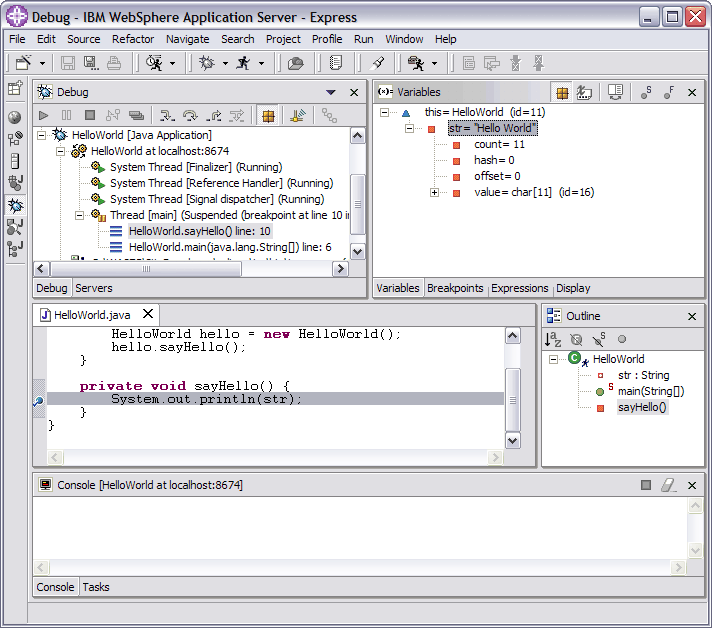Switch to Java Type Hierarchy perspective icon

[x=15, y=249]
